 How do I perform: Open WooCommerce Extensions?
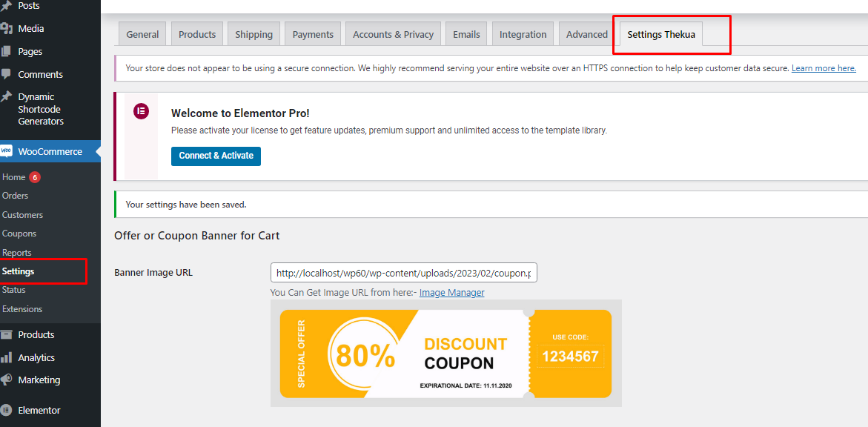(x=22, y=309)
